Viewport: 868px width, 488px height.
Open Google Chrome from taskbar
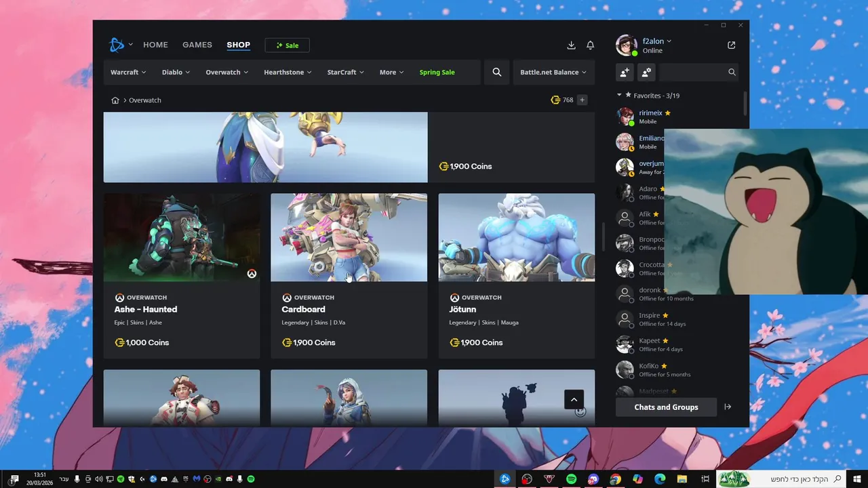(x=615, y=479)
